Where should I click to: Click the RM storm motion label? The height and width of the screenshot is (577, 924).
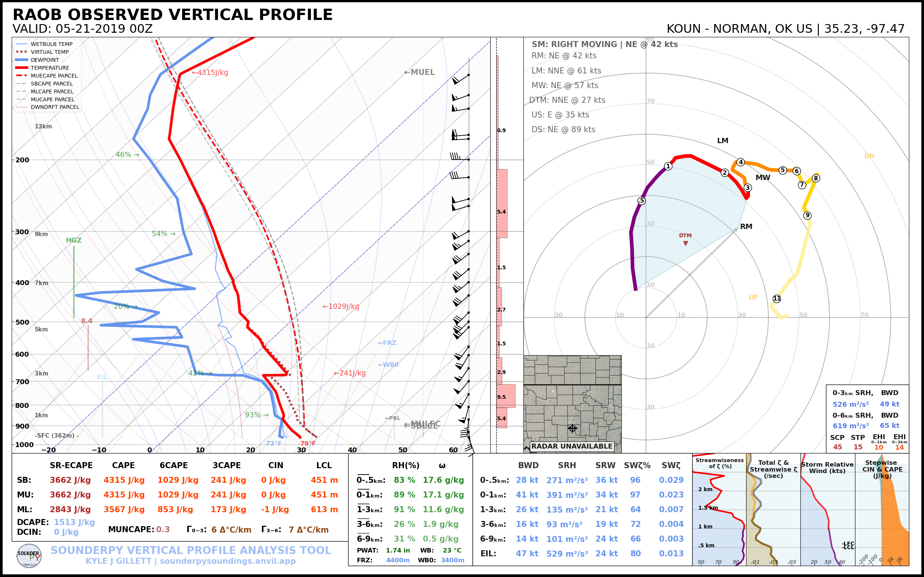click(746, 226)
